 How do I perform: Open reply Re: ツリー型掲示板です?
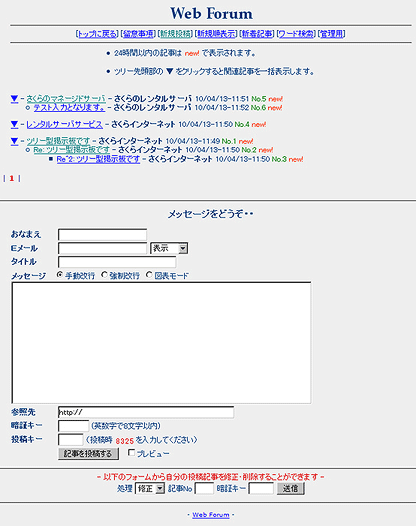pyautogui.click(x=71, y=150)
